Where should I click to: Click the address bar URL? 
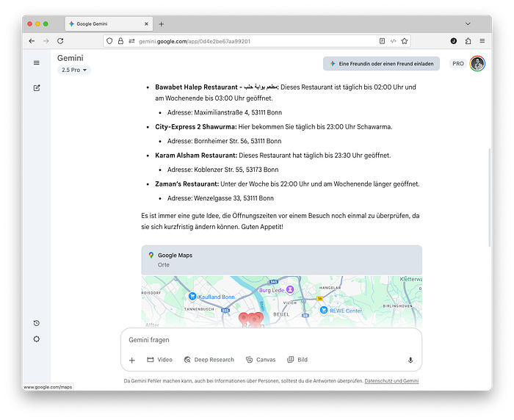pos(195,41)
